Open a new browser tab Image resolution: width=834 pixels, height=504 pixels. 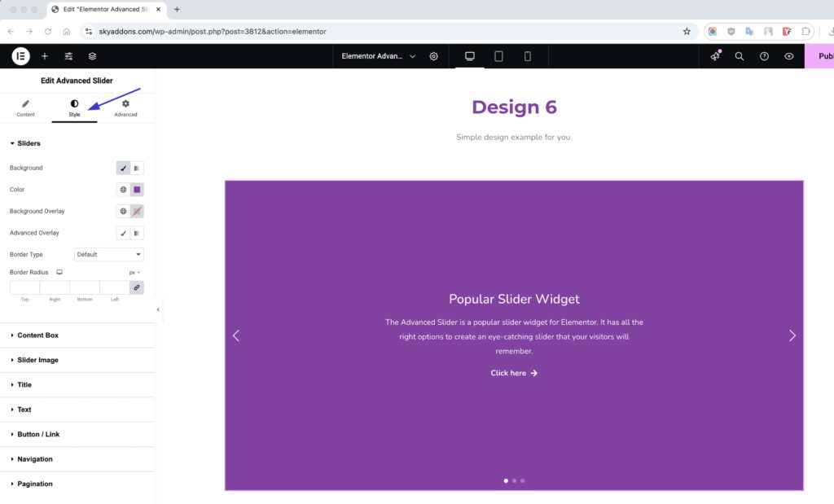tap(177, 9)
